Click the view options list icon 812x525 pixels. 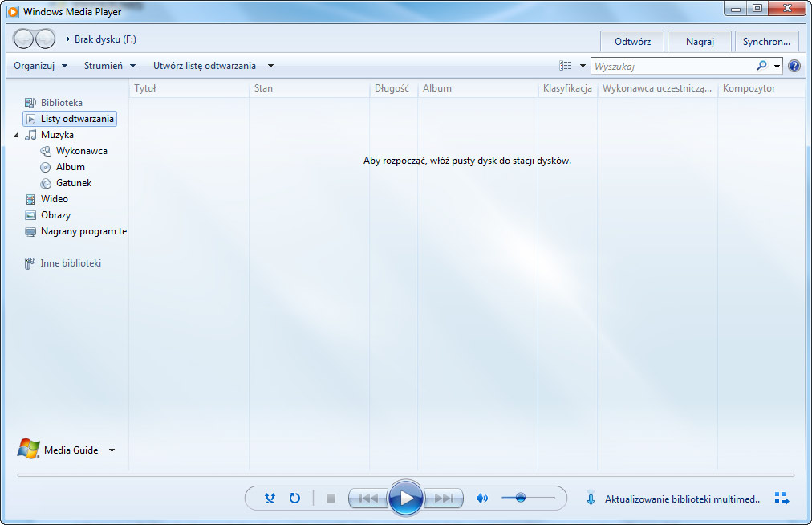point(566,66)
